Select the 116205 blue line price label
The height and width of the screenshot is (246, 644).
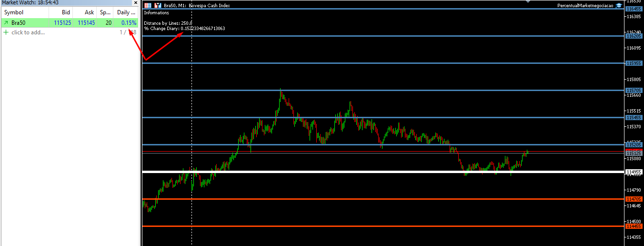tap(634, 36)
